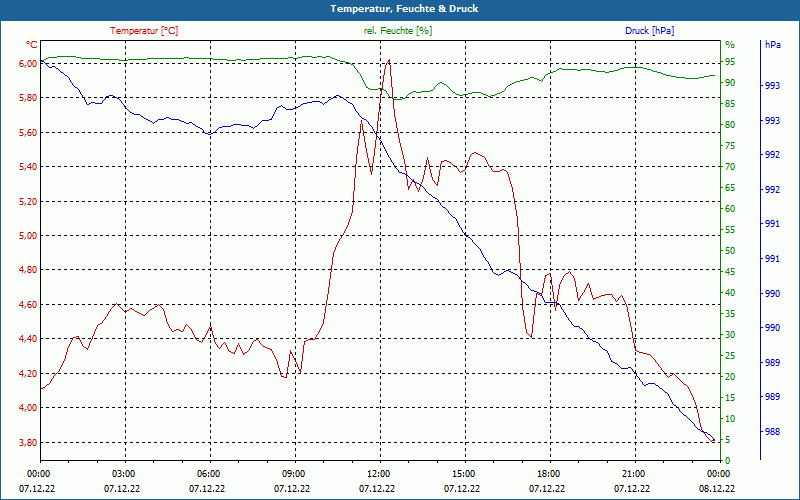Click the 5,60 temperature axis value
This screenshot has width=800, height=500.
tap(29, 133)
